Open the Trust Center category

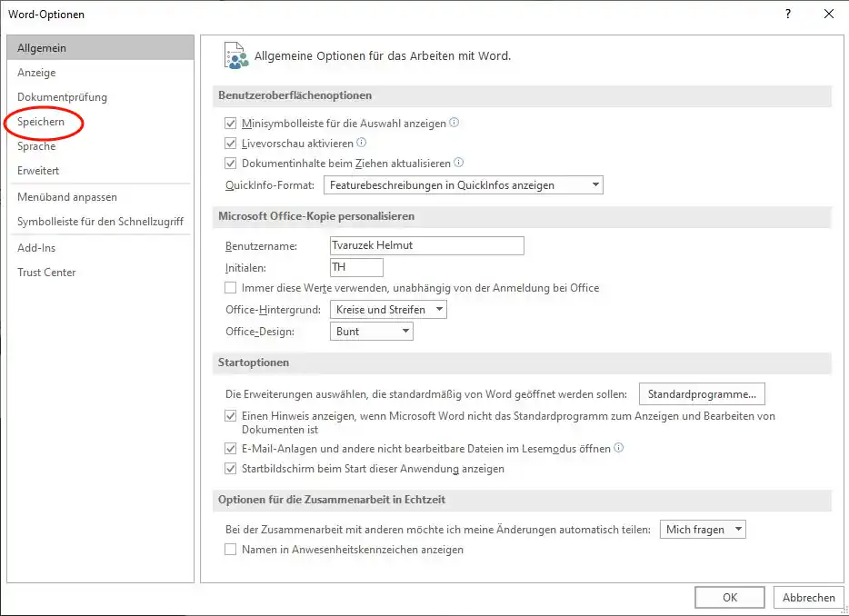coord(46,273)
